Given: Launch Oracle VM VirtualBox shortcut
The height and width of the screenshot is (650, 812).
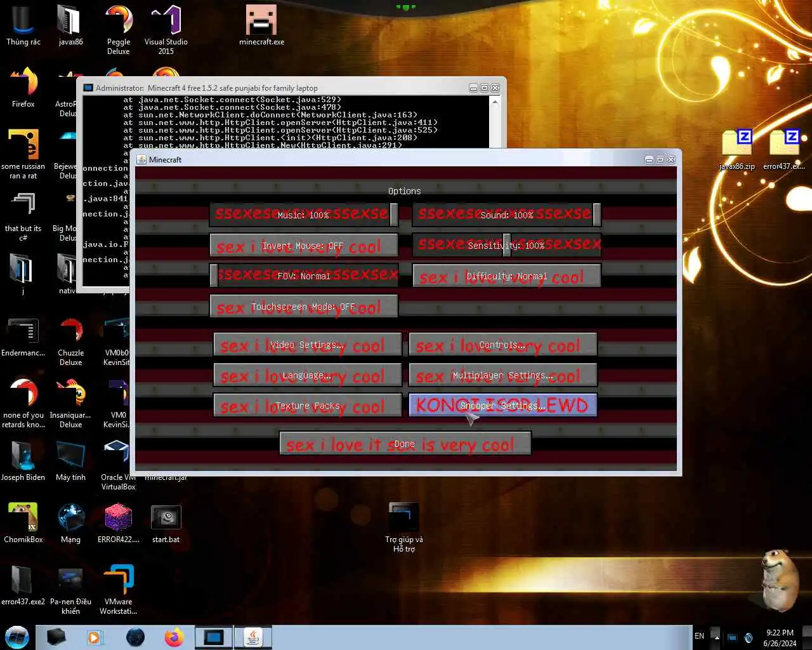Looking at the screenshot, I should pyautogui.click(x=118, y=465).
